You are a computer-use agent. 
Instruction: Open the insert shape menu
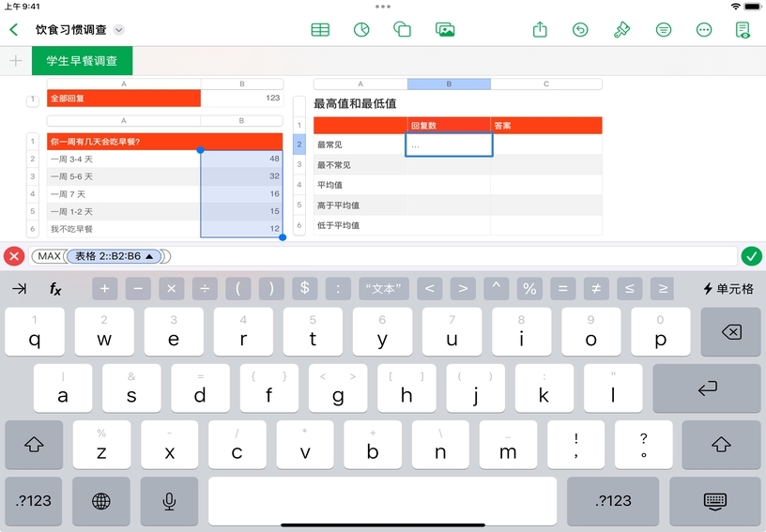403,29
